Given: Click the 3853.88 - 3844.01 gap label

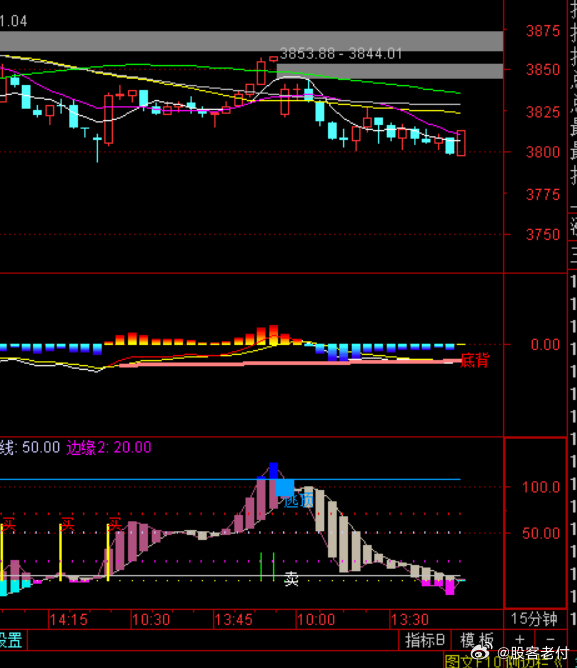Looking at the screenshot, I should pyautogui.click(x=341, y=54).
